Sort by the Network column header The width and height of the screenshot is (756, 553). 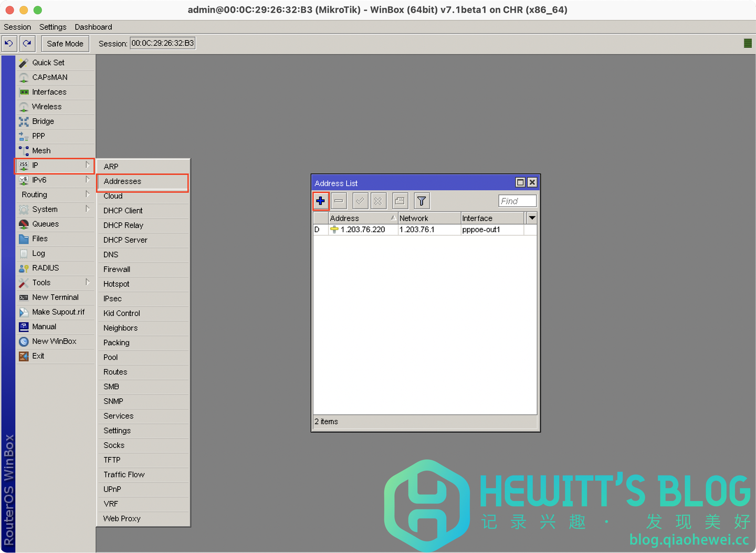pos(429,218)
